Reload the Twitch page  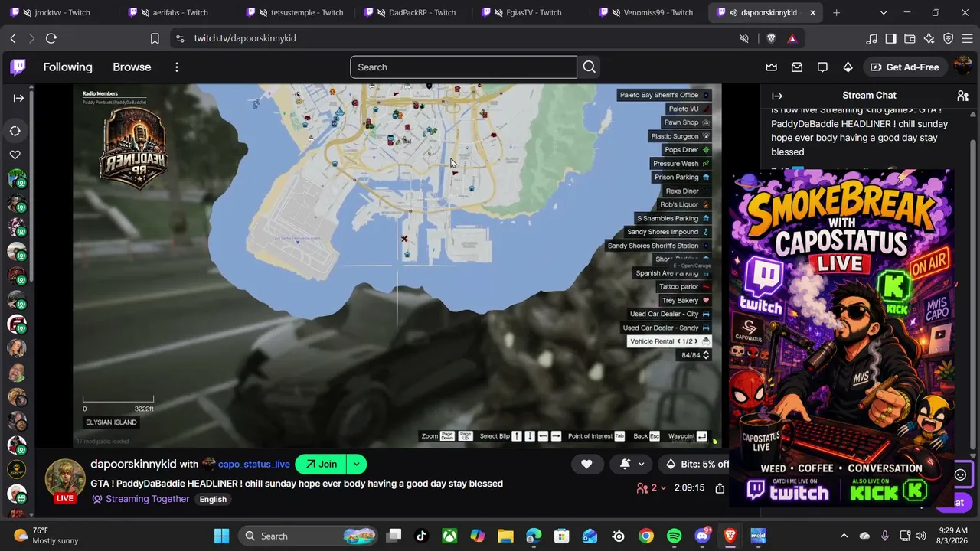point(51,38)
